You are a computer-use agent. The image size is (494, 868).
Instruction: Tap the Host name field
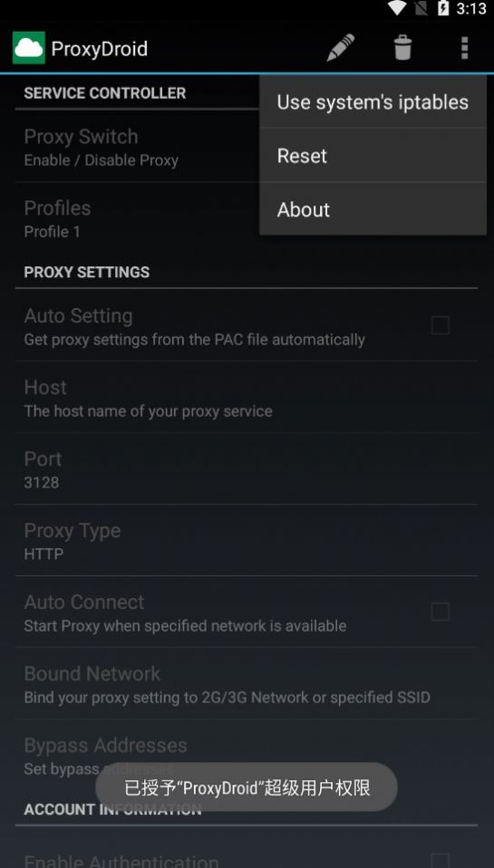pos(247,397)
